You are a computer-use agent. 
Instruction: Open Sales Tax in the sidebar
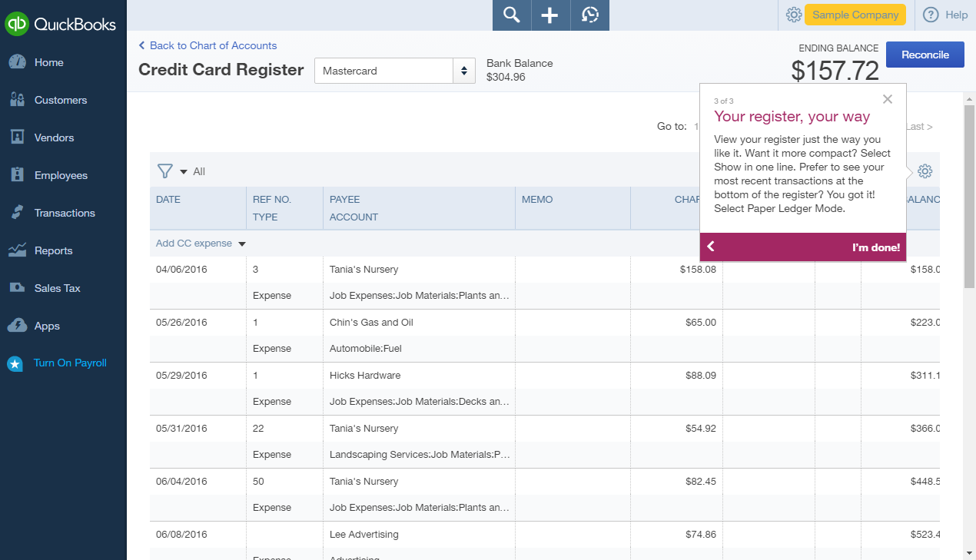pyautogui.click(x=58, y=288)
